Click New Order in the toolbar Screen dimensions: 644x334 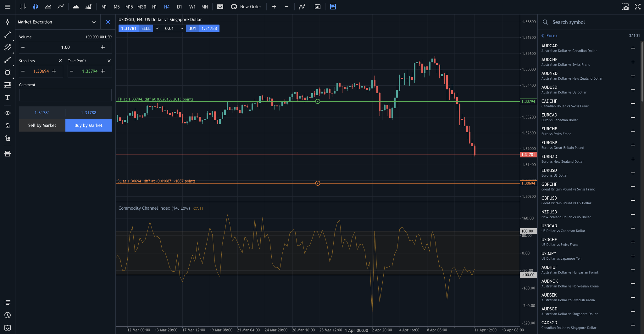point(246,6)
